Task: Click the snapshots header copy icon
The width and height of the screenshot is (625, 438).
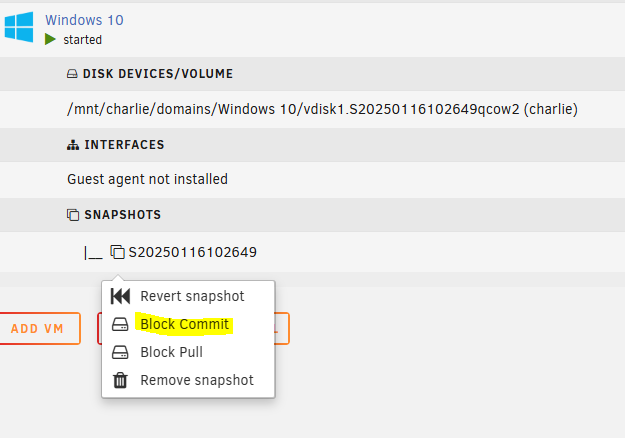Action: point(73,215)
